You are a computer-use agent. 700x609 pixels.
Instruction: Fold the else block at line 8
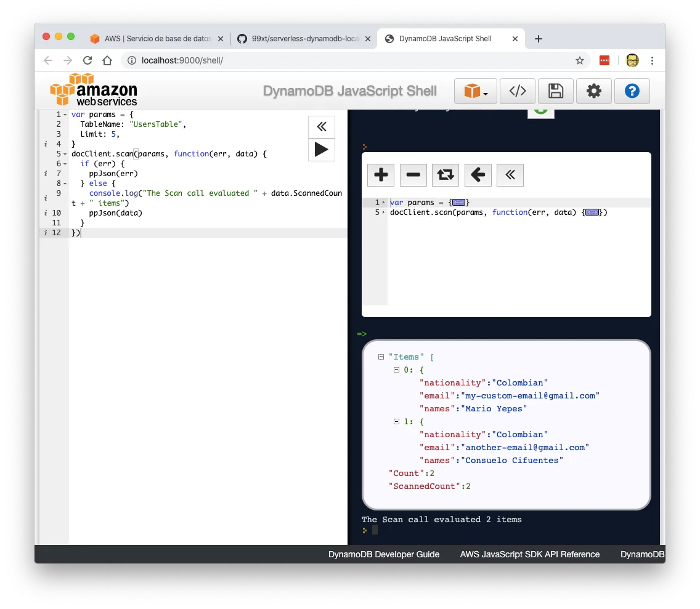(65, 184)
